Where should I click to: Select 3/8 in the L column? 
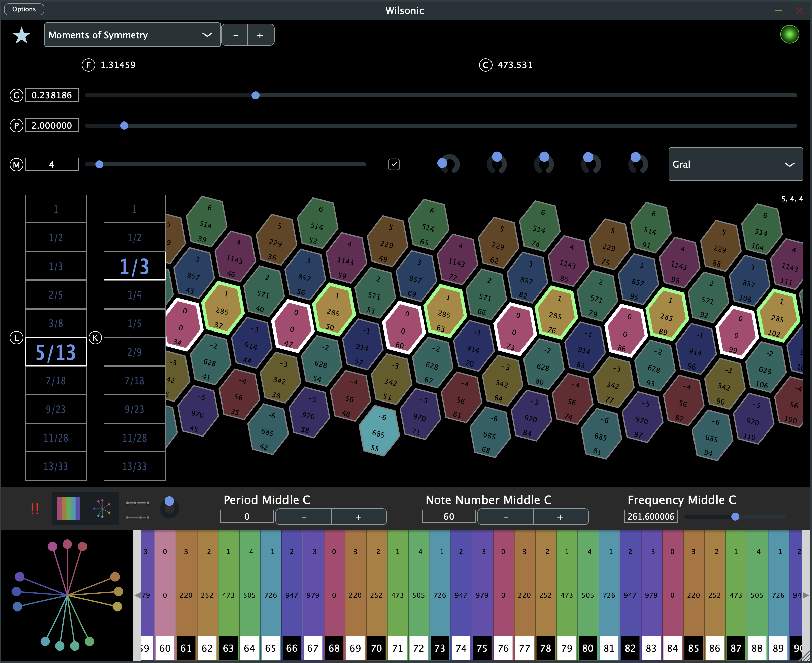pyautogui.click(x=56, y=323)
